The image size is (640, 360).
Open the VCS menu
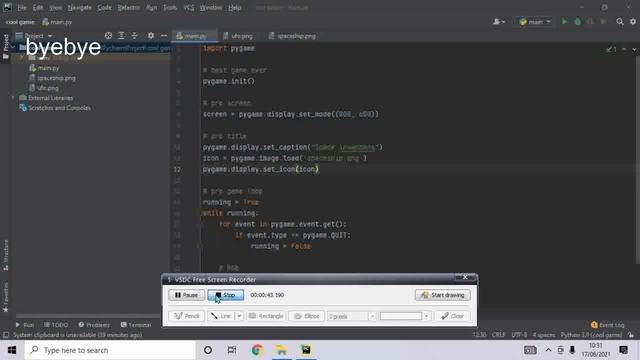[x=189, y=7]
